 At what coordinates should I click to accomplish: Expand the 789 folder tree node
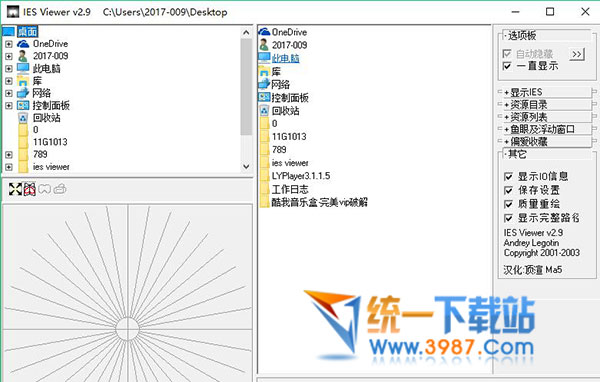(x=8, y=155)
